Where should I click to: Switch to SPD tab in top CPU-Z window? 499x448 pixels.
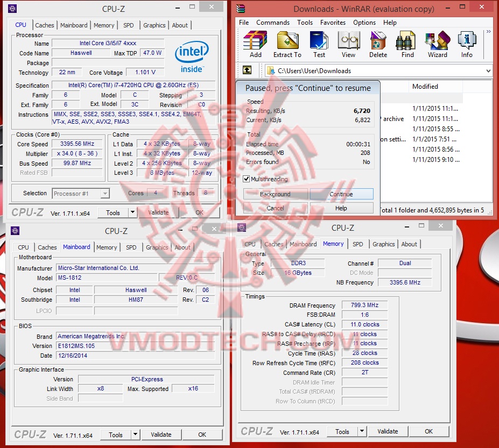pos(129,25)
